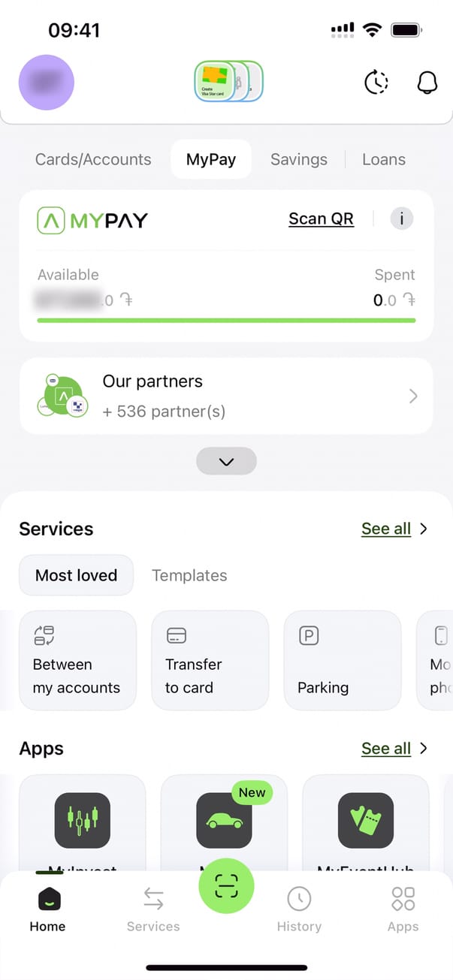Open the MyInvest candlestick app
The image size is (453, 980).
tap(83, 820)
